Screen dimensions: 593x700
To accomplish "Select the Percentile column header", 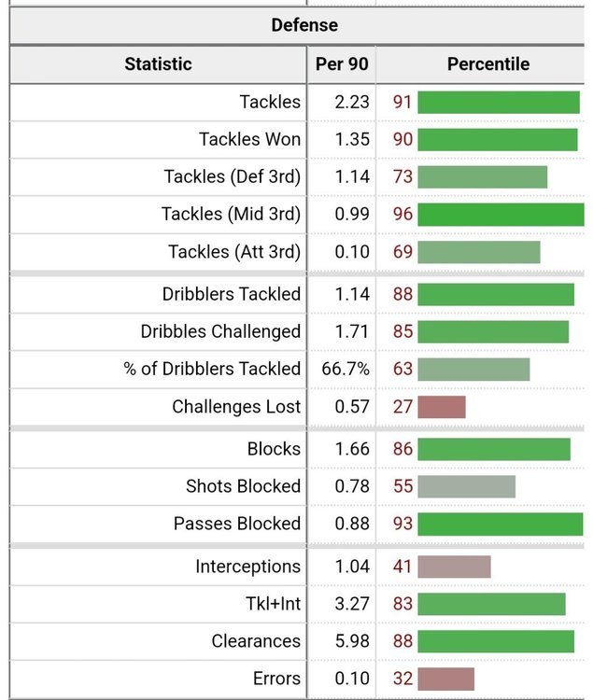I will pyautogui.click(x=488, y=63).
